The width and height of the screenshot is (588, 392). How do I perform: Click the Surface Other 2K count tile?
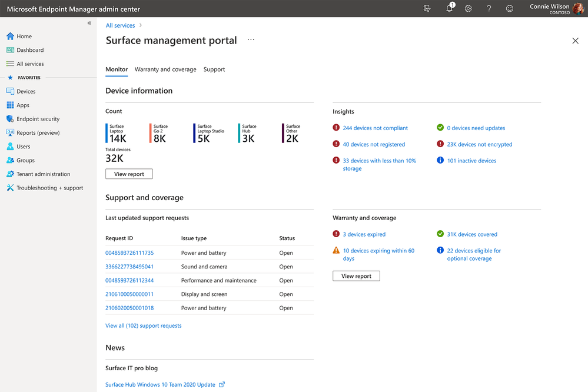(291, 134)
